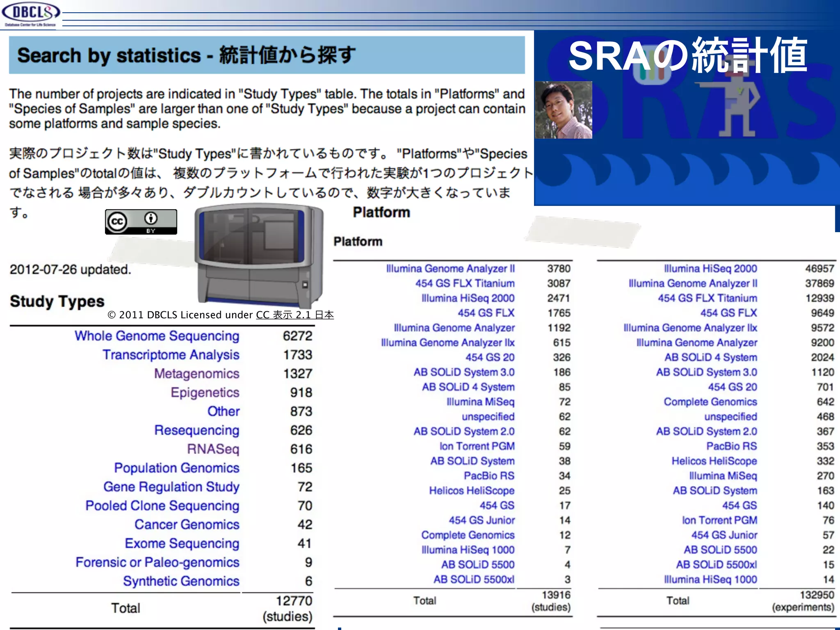Select the RNASeq study type link
The height and width of the screenshot is (630, 840).
(213, 449)
